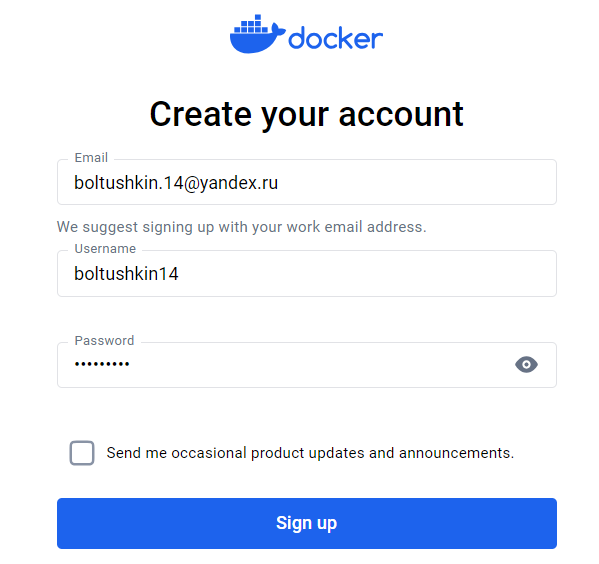The width and height of the screenshot is (599, 564).
Task: Click the floating Username field label
Action: [x=105, y=249]
